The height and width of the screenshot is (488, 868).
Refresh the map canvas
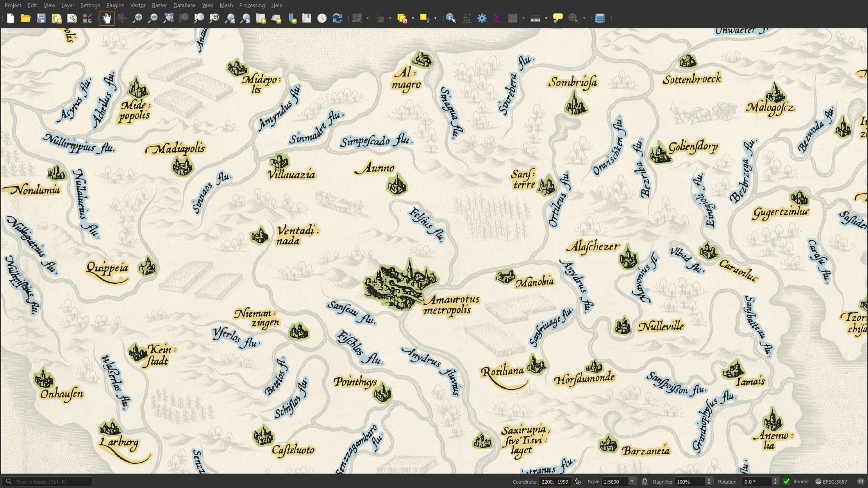[x=337, y=18]
